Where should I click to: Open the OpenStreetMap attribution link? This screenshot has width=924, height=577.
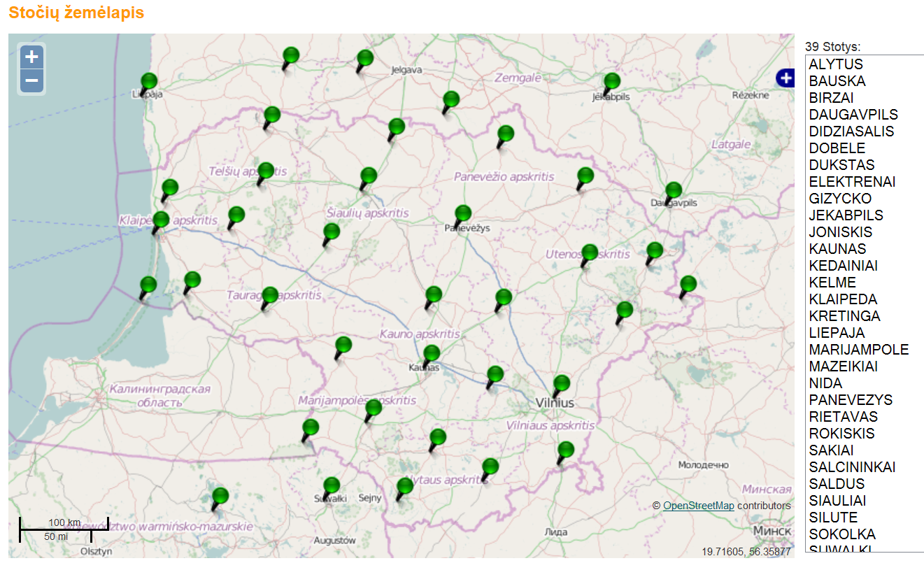tap(699, 506)
